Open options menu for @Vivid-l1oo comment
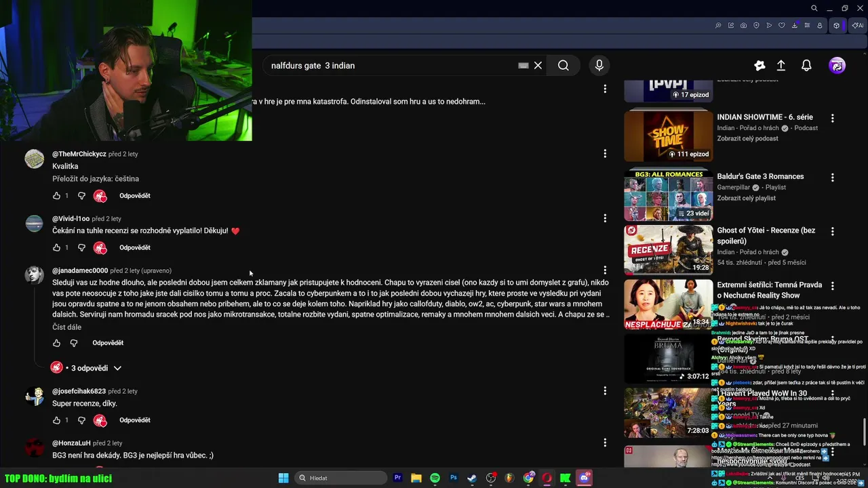868x488 pixels. [x=605, y=218]
